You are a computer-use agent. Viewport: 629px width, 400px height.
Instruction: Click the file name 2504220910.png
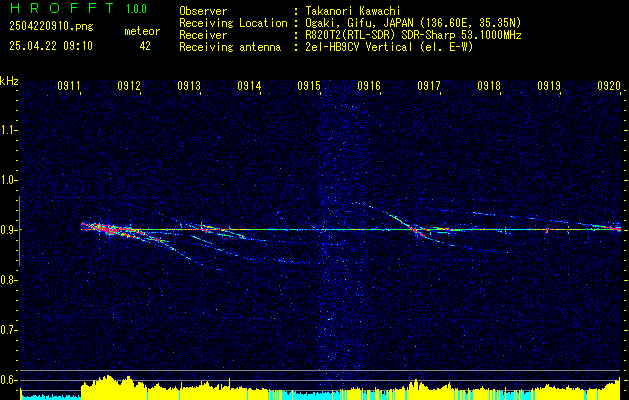point(51,27)
